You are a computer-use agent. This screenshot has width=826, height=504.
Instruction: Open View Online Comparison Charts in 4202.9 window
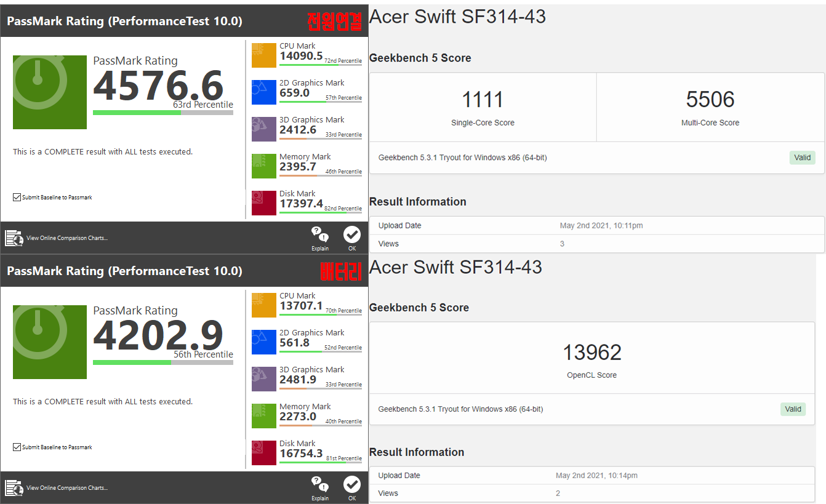pyautogui.click(x=67, y=488)
